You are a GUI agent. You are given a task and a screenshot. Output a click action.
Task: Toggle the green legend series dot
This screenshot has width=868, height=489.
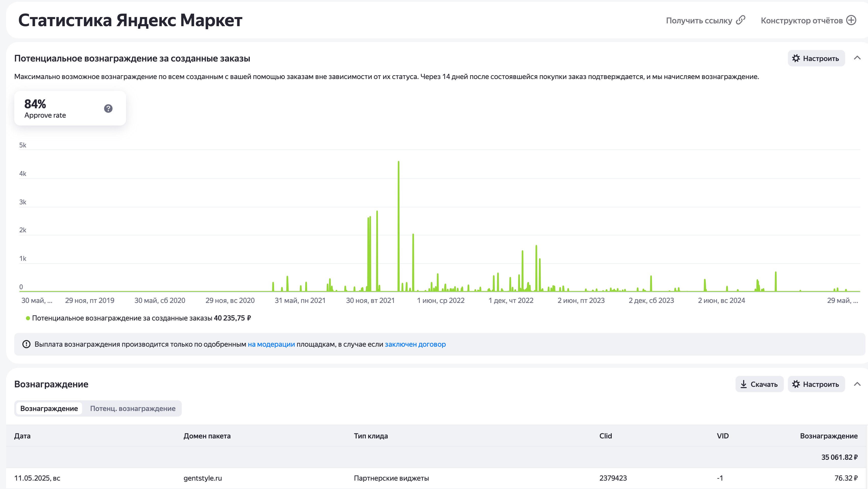(28, 318)
